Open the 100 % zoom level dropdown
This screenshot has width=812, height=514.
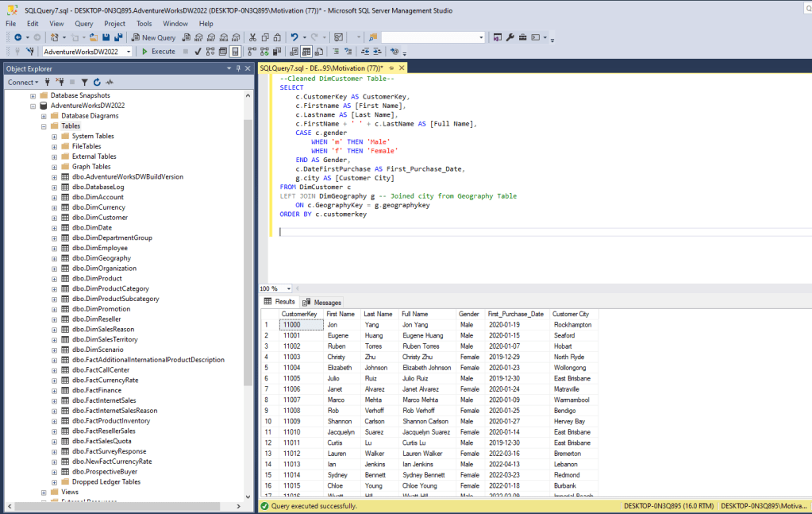(x=289, y=288)
